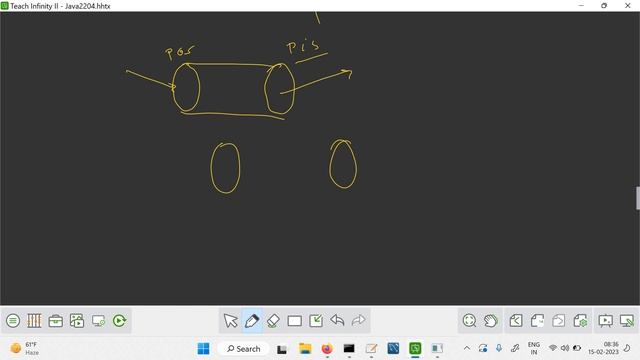Click the zoom fit circle icon

[469, 321]
